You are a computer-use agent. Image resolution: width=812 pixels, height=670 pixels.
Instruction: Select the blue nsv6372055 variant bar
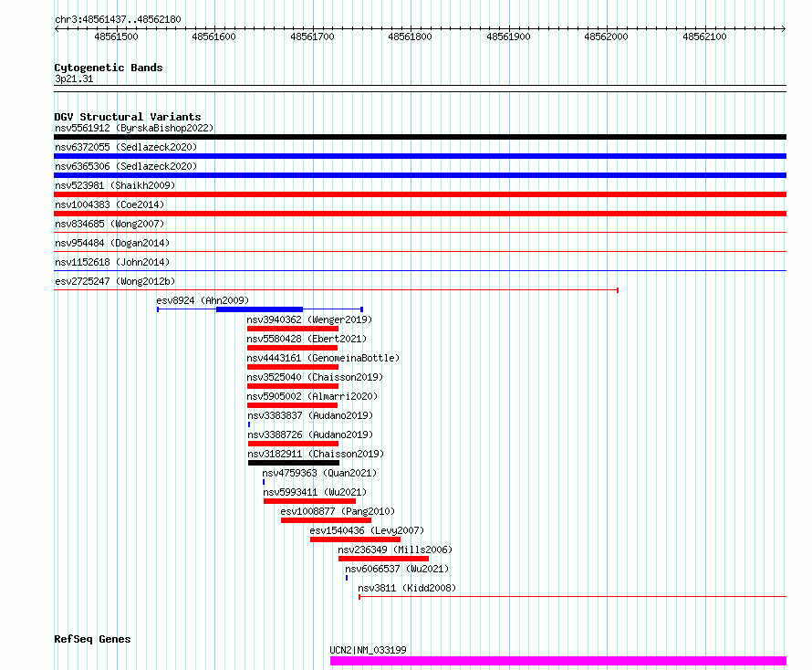click(x=420, y=156)
